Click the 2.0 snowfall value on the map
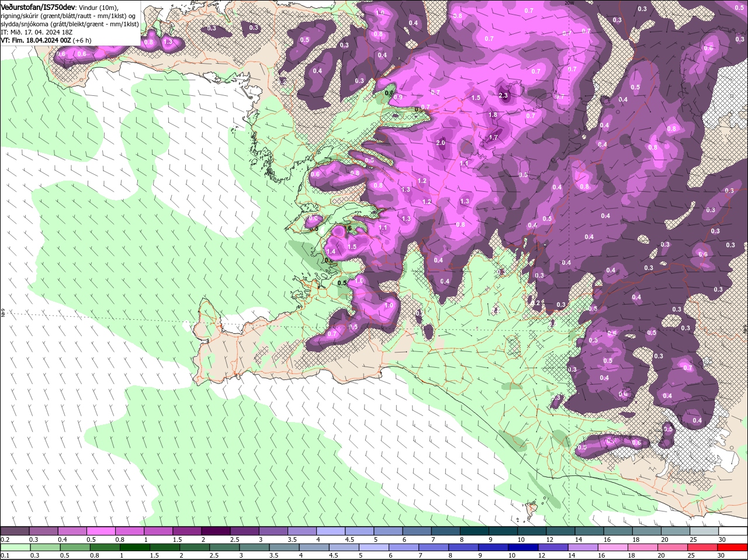 (441, 143)
